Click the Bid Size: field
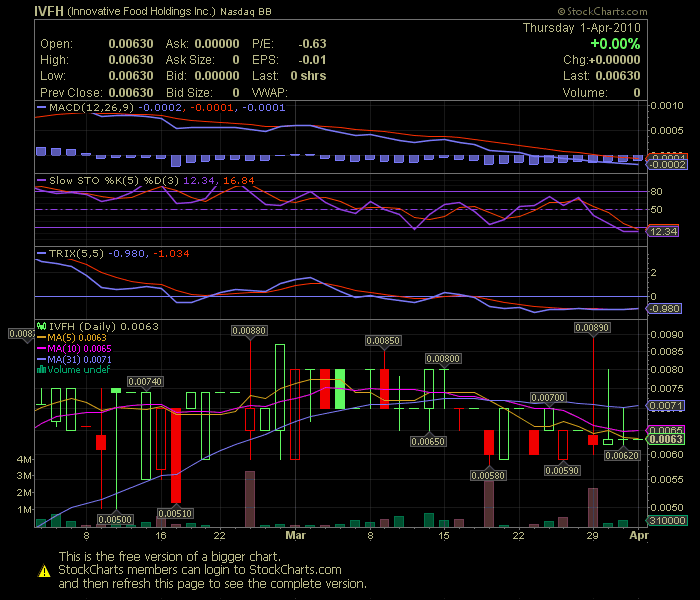The width and height of the screenshot is (700, 600). click(x=202, y=92)
